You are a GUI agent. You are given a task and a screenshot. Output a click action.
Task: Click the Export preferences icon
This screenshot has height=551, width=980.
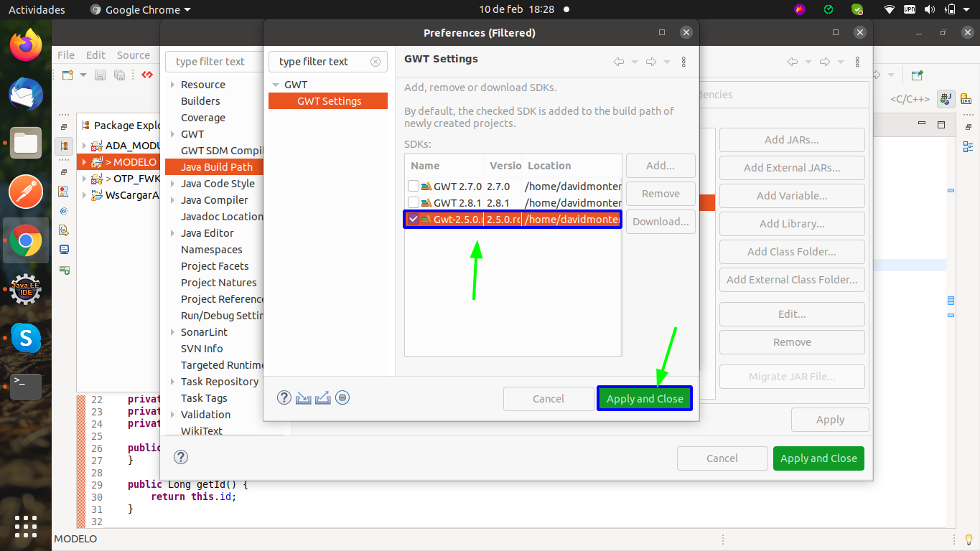point(323,397)
